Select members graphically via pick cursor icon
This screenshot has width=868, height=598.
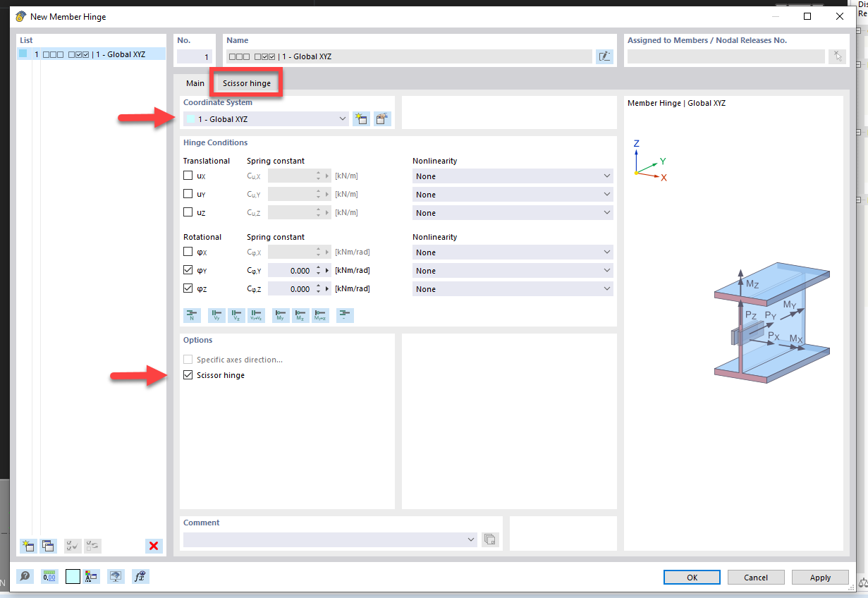coord(836,56)
